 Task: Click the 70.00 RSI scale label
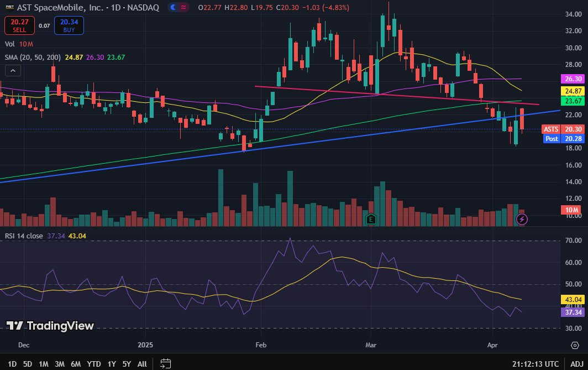click(574, 240)
